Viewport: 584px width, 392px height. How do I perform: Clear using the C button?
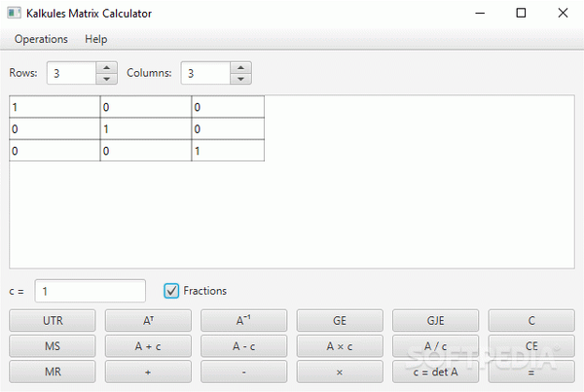point(531,321)
